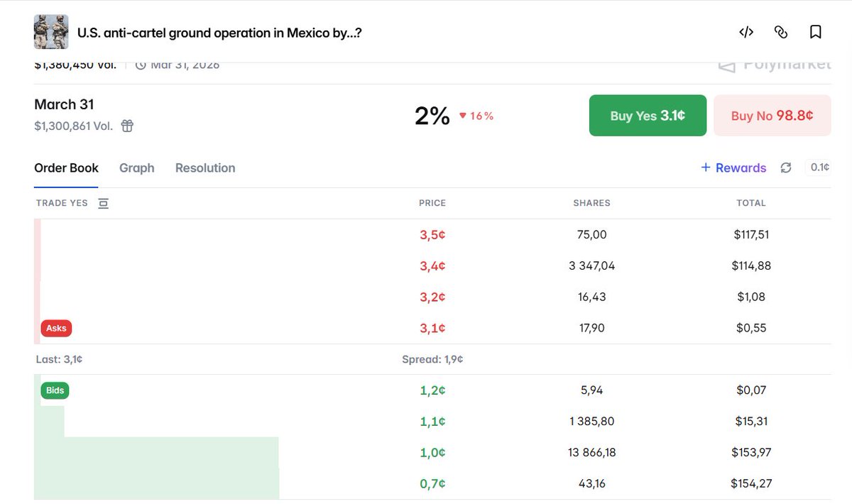The width and height of the screenshot is (852, 504).
Task: Click the 2% probability value
Action: 432,116
